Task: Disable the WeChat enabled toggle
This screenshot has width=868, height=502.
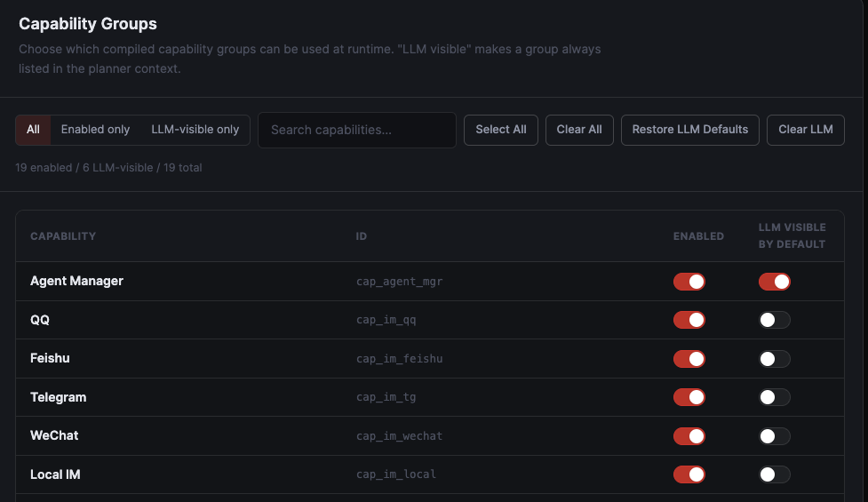Action: [x=689, y=436]
